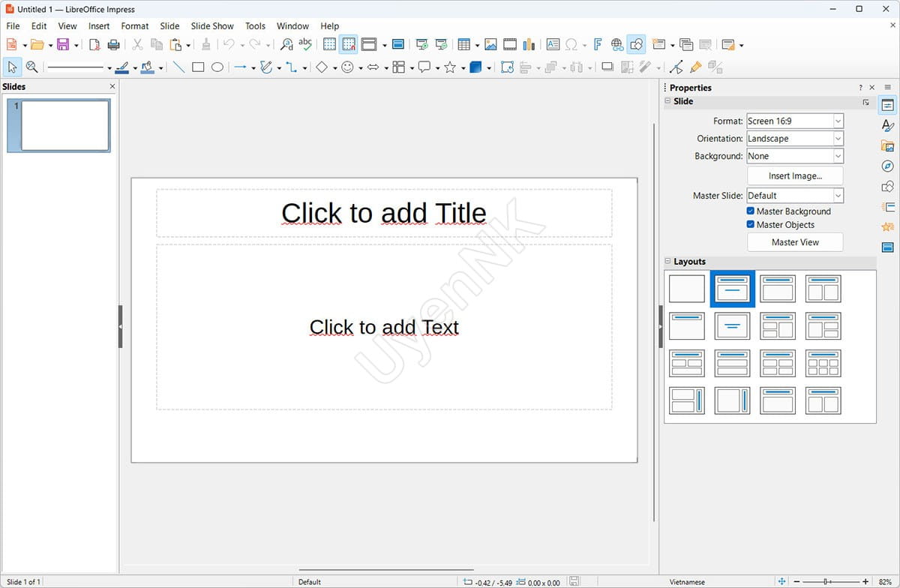The height and width of the screenshot is (588, 900).
Task: Collapse the Slide section in Properties
Action: click(x=667, y=101)
